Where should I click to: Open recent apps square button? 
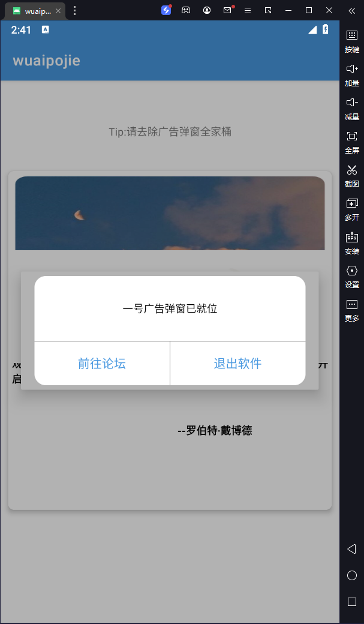pyautogui.click(x=351, y=602)
